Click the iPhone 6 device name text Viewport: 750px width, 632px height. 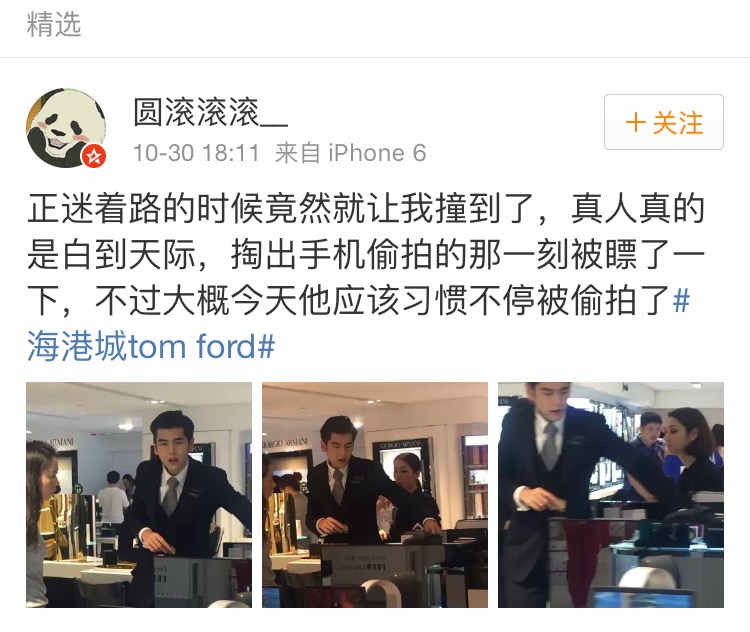(x=377, y=153)
